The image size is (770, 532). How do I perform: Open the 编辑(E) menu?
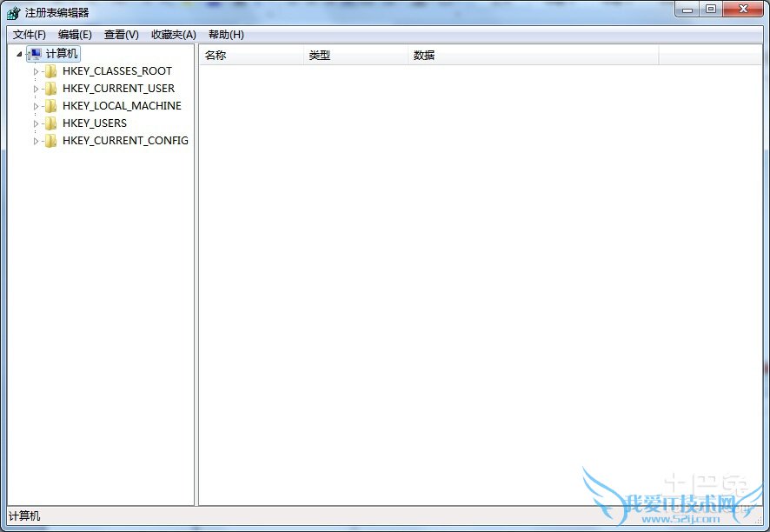pyautogui.click(x=75, y=35)
